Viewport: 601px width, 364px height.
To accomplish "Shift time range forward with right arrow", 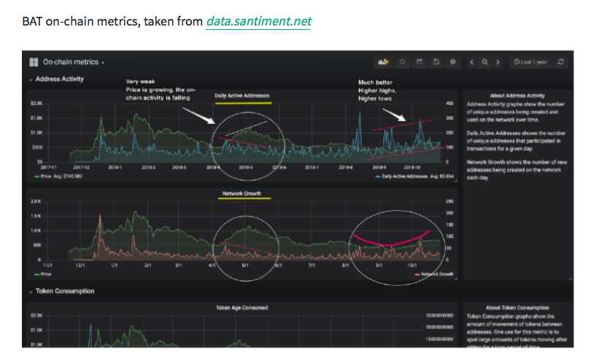I will 498,63.
